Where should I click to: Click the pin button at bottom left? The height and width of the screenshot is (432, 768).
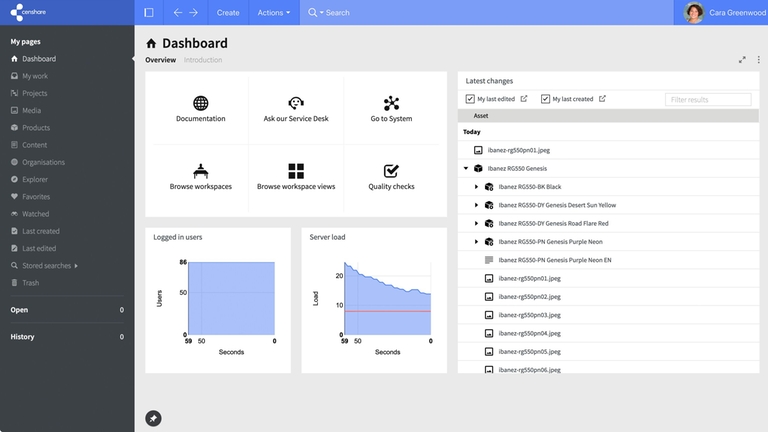coord(153,418)
